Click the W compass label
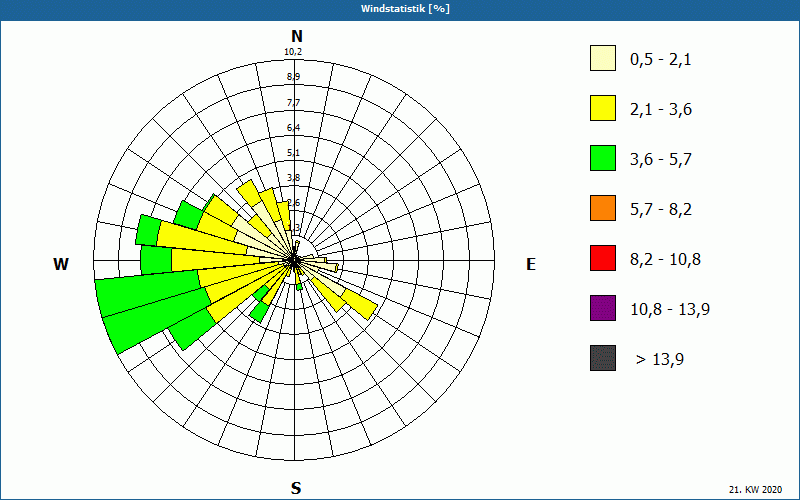This screenshot has height=500, width=800. pyautogui.click(x=61, y=264)
